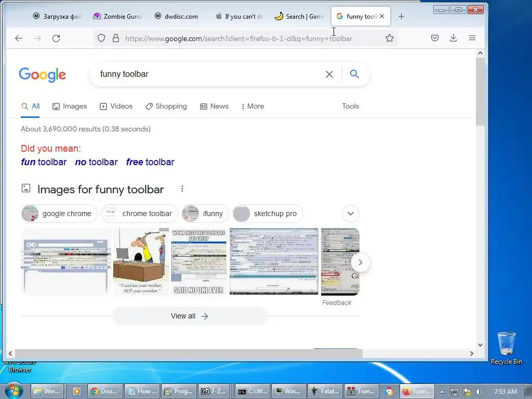Clear the Google search box
The image size is (532, 399).
coord(329,74)
